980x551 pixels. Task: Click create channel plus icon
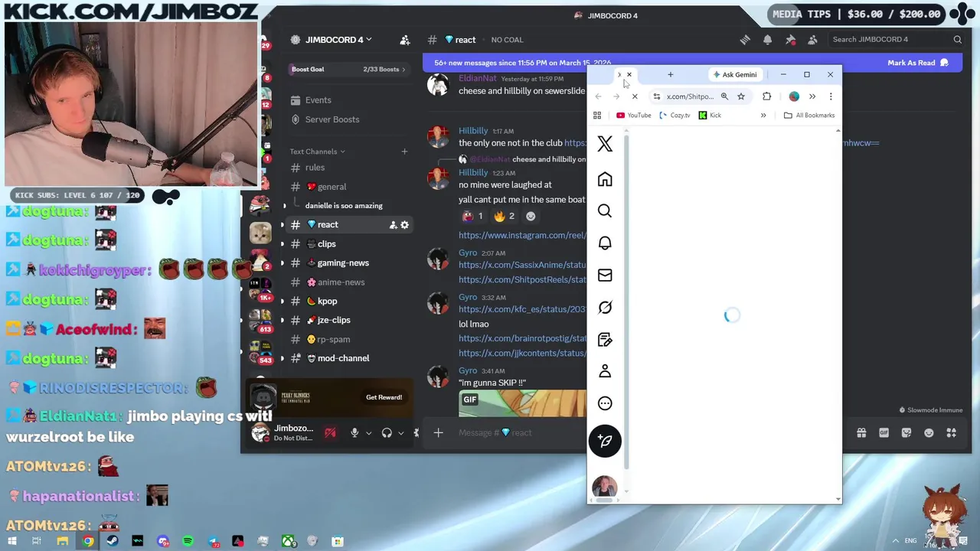404,152
